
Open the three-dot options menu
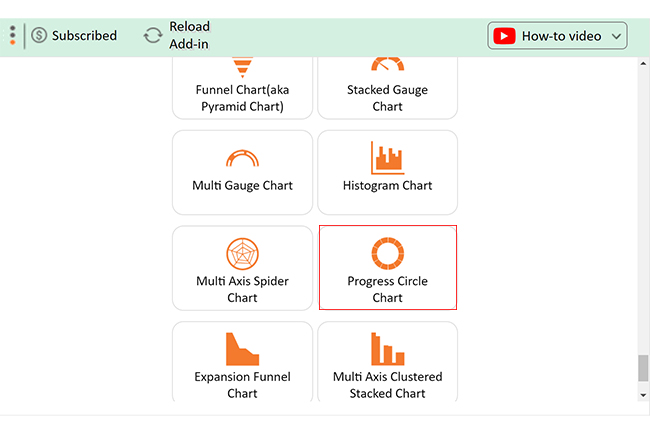coord(13,35)
